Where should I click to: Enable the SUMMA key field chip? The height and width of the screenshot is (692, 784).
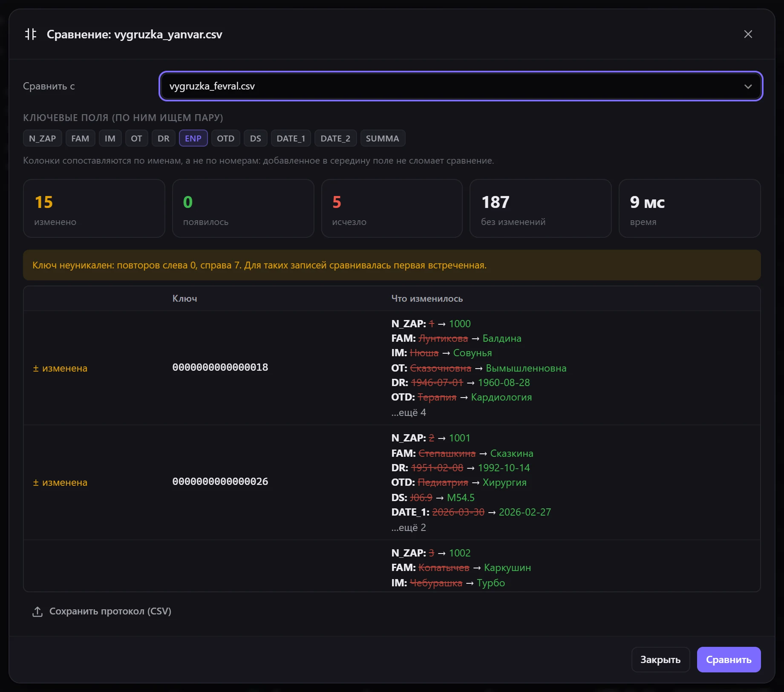click(382, 138)
